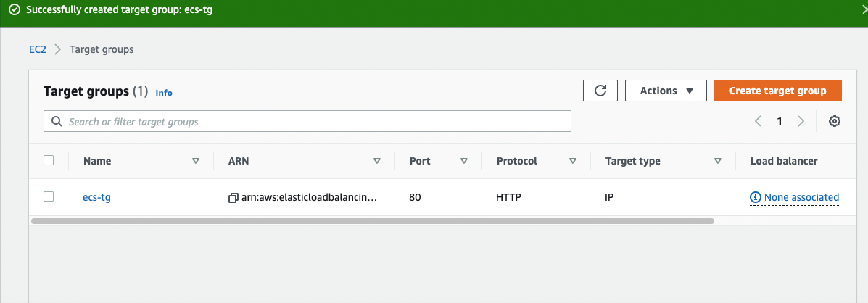Go to next page arrow
Viewport: 868px width, 303px height.
coord(801,121)
